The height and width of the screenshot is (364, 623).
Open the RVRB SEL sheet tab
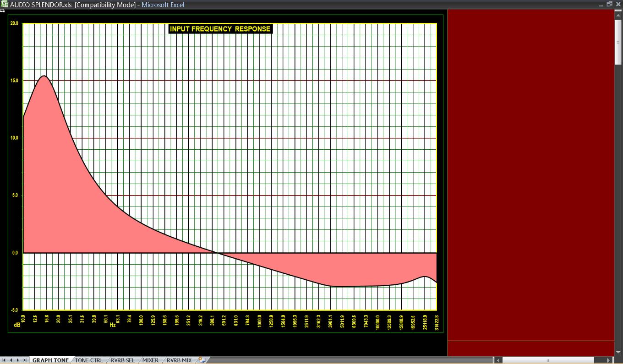pyautogui.click(x=122, y=360)
